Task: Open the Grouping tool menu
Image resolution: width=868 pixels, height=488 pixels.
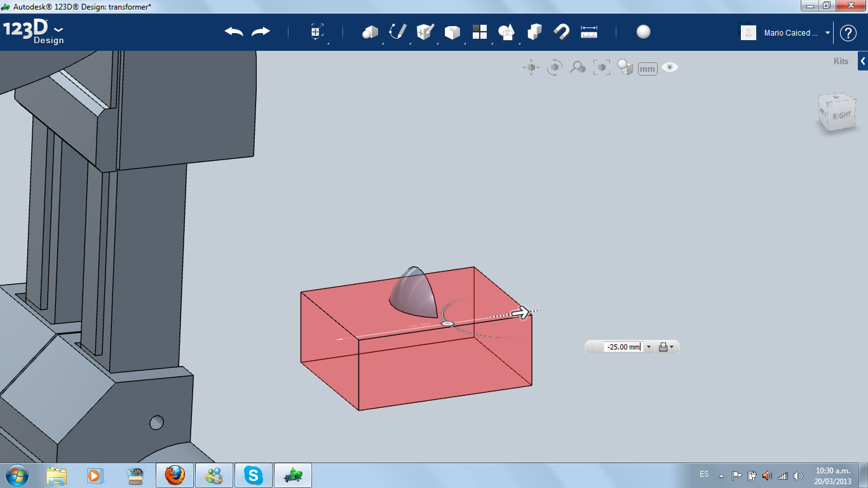Action: 507,32
